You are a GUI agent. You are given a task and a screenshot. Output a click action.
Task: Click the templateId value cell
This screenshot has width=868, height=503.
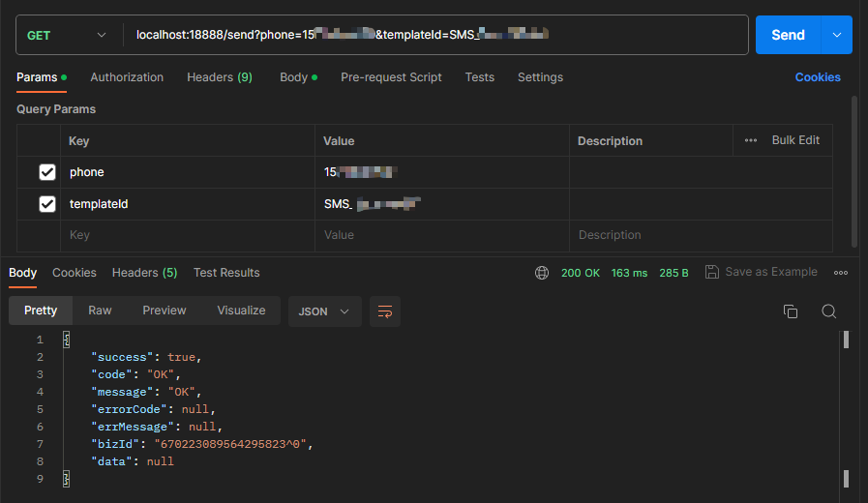pyautogui.click(x=442, y=204)
